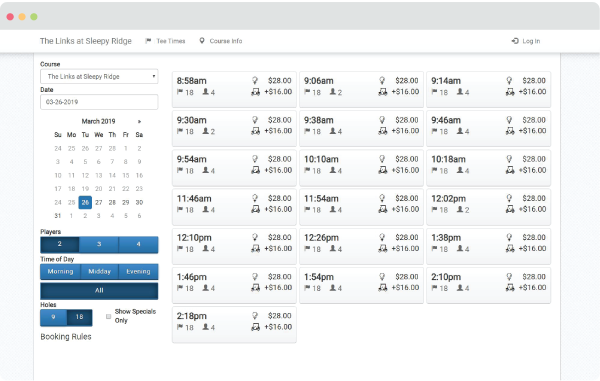Viewport: 600px width, 381px height.
Task: Click the March 2019 calendar heading
Action: (98, 121)
